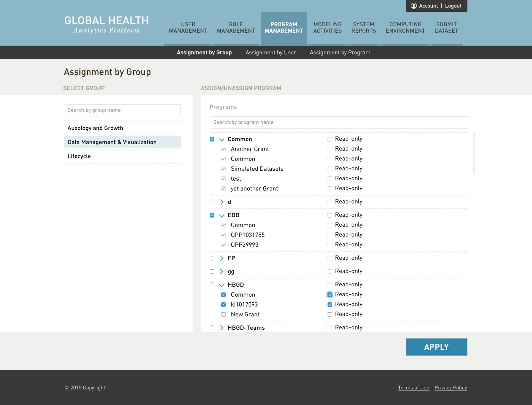
Task: Open the Privacy Policy page
Action: 451,388
